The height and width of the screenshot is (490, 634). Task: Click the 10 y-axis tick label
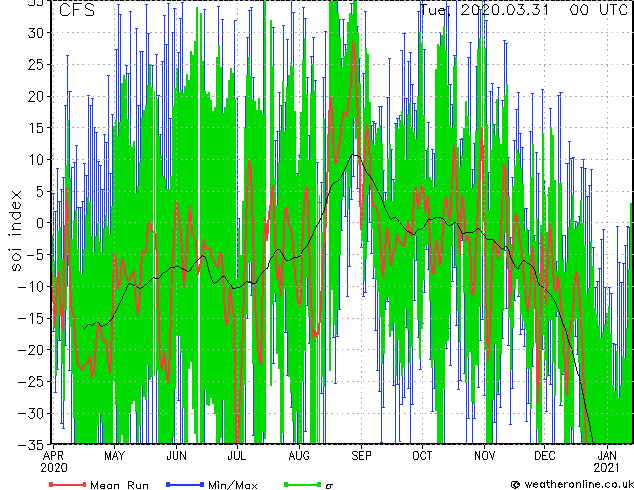click(x=37, y=160)
